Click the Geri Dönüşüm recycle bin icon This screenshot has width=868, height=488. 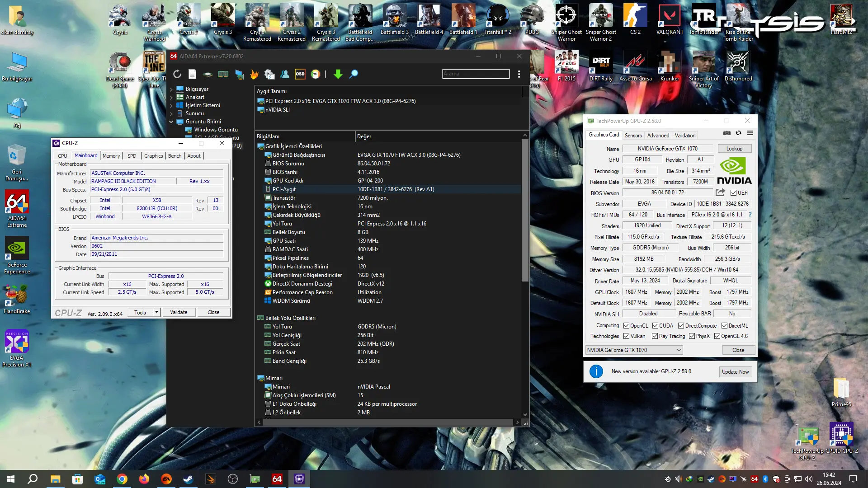tap(17, 163)
